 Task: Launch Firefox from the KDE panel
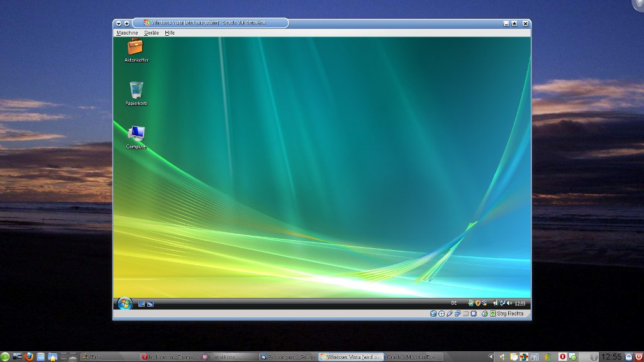[29, 357]
